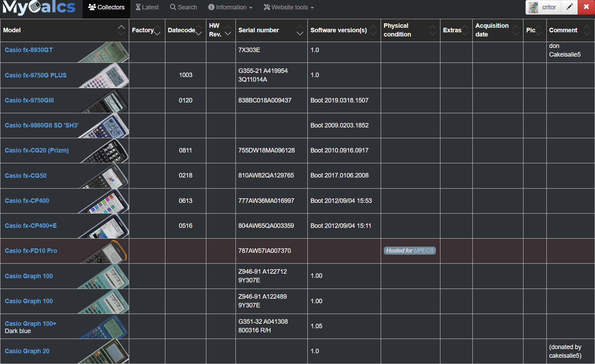Select software version 1.05 cell
Viewport: 595px width, 364px height.
[344, 326]
